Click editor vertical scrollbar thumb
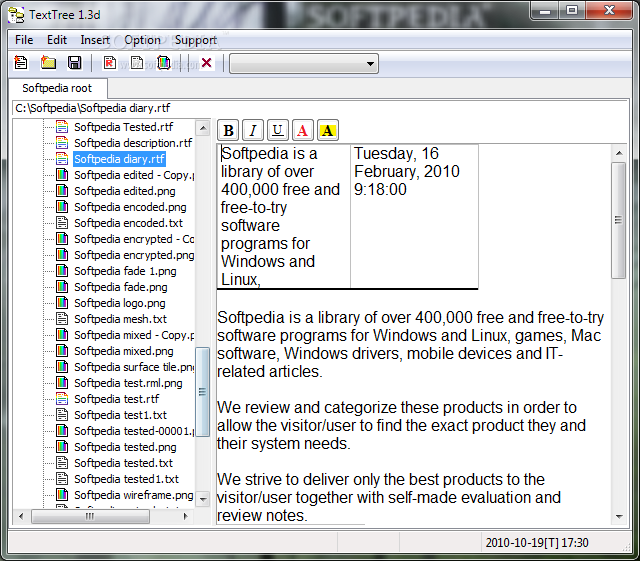The image size is (640, 561). click(x=619, y=220)
